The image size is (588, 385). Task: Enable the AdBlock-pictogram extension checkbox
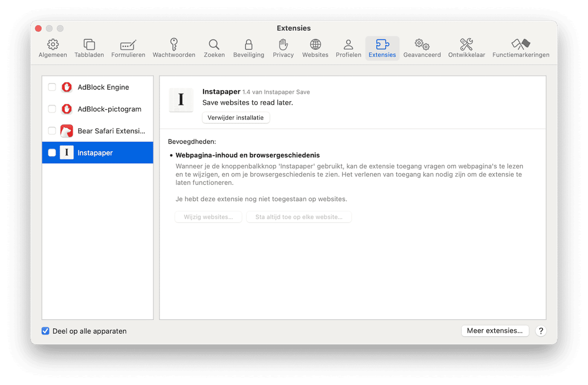[x=52, y=109]
